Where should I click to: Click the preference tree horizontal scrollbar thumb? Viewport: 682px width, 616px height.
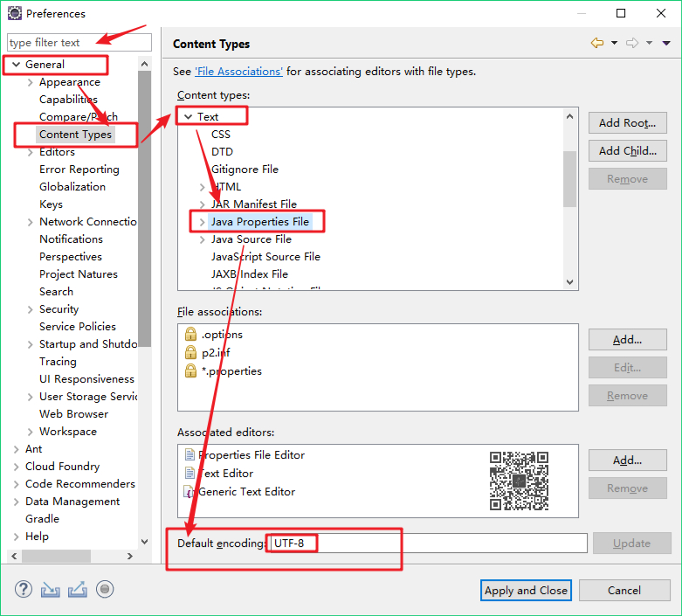[56, 556]
